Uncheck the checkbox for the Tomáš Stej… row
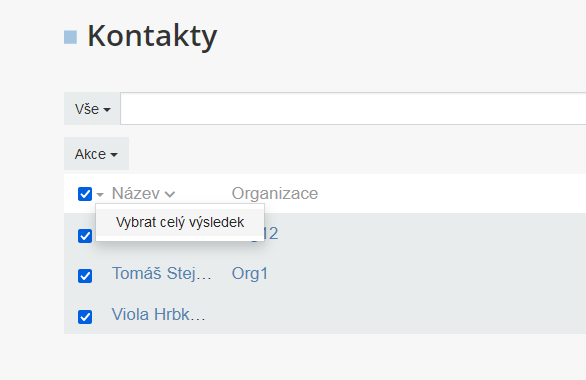The height and width of the screenshot is (380, 586). pyautogui.click(x=85, y=276)
